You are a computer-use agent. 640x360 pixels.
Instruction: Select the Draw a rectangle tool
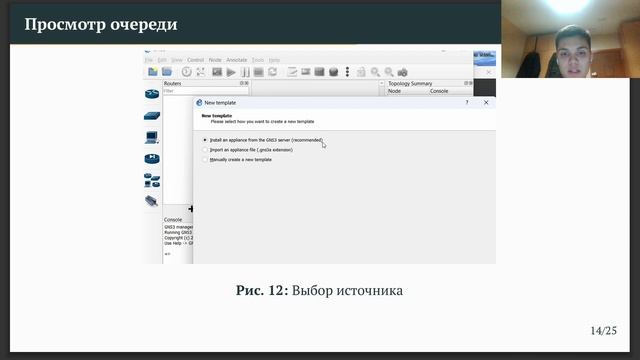click(x=319, y=72)
